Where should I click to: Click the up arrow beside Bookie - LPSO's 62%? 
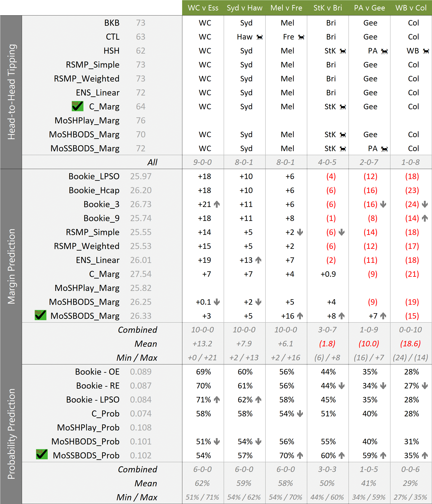259,400
